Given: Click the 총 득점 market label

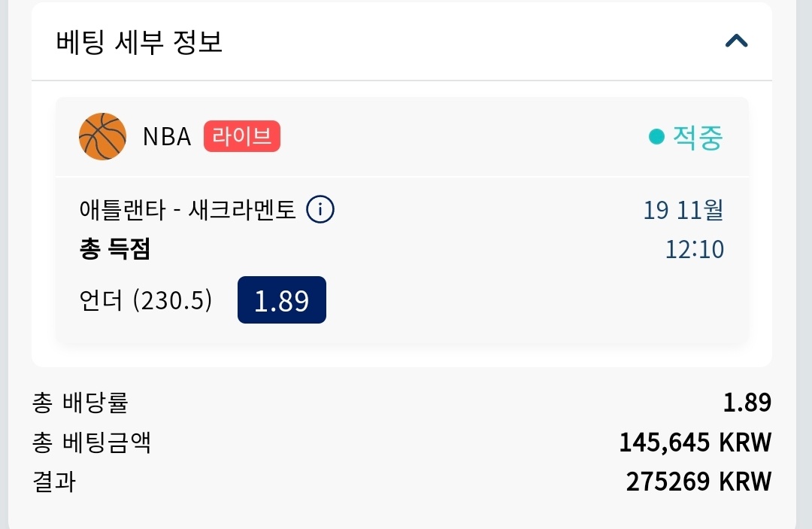Looking at the screenshot, I should tap(114, 249).
